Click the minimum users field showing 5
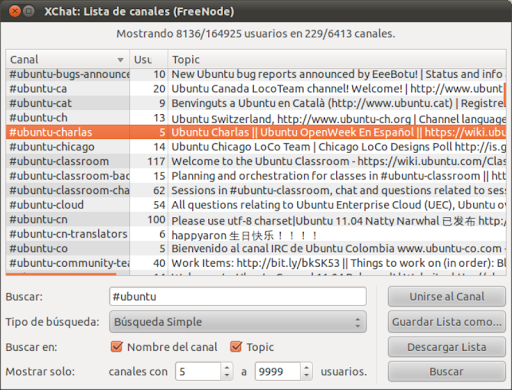 [198, 371]
